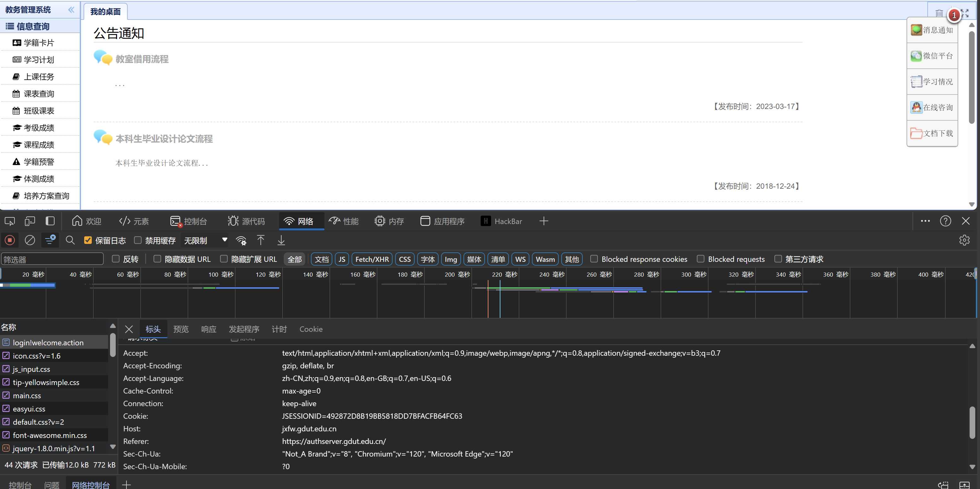Toggle device emulation icon
Screen dimensions: 980x489
[30, 221]
